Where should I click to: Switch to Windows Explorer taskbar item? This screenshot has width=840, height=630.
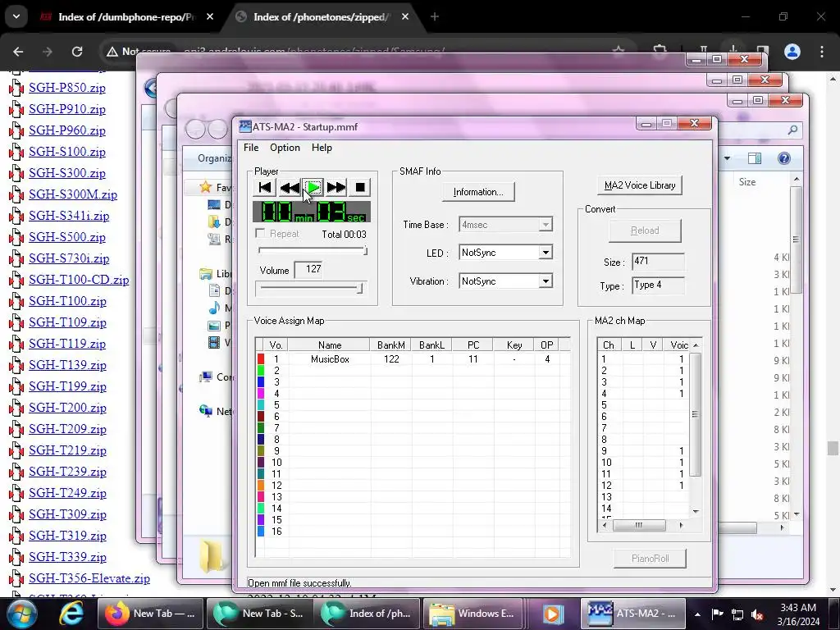click(x=473, y=614)
